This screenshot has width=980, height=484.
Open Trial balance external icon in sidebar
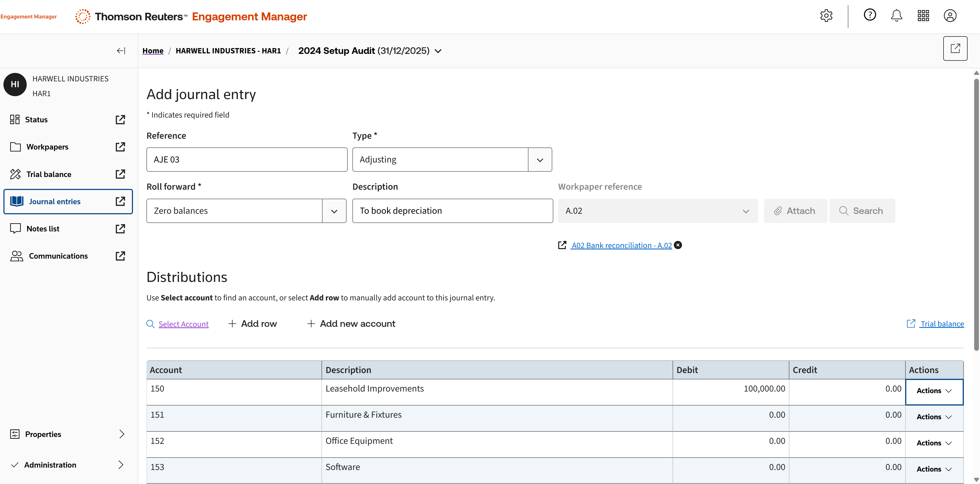click(120, 174)
